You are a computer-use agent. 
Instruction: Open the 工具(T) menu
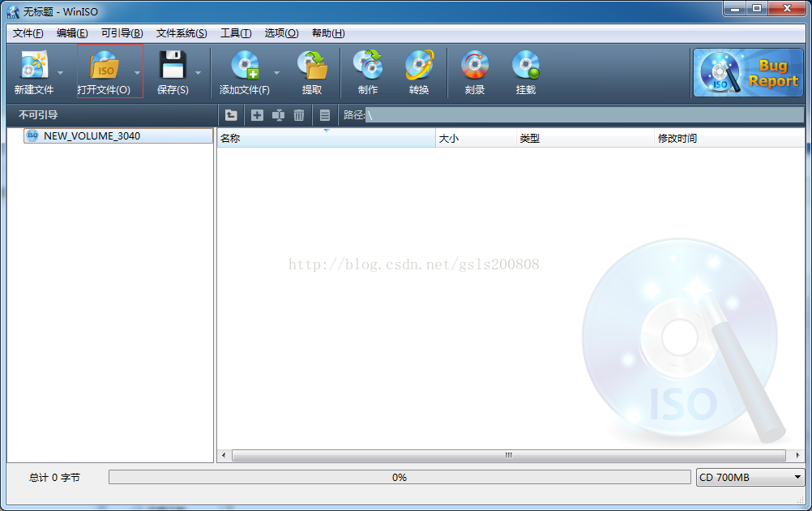click(236, 33)
